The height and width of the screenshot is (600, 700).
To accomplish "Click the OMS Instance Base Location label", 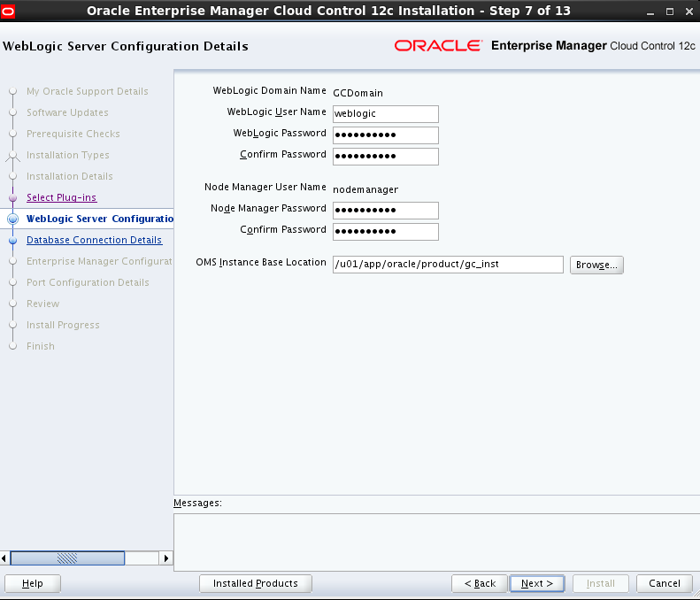I will tap(261, 263).
